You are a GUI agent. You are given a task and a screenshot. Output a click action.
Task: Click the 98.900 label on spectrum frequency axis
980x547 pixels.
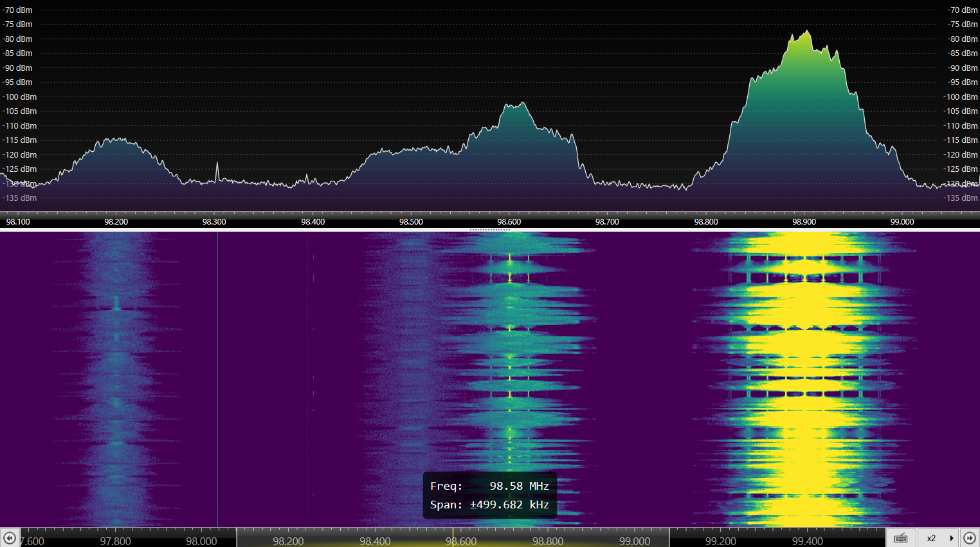click(x=804, y=221)
